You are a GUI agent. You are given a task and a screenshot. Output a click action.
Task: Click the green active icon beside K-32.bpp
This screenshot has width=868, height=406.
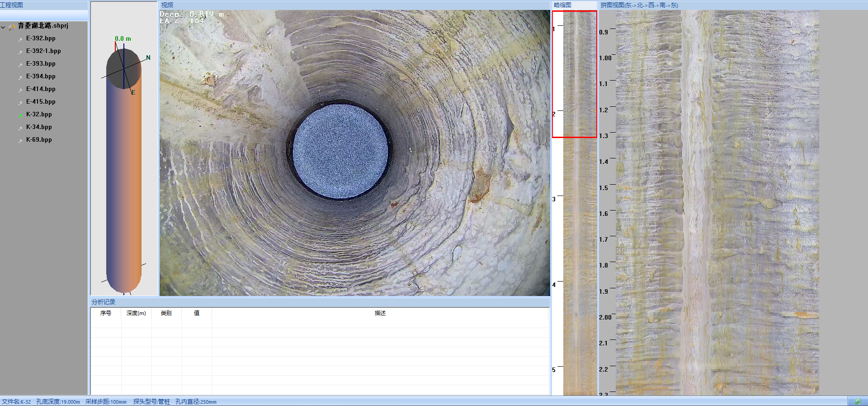point(20,115)
